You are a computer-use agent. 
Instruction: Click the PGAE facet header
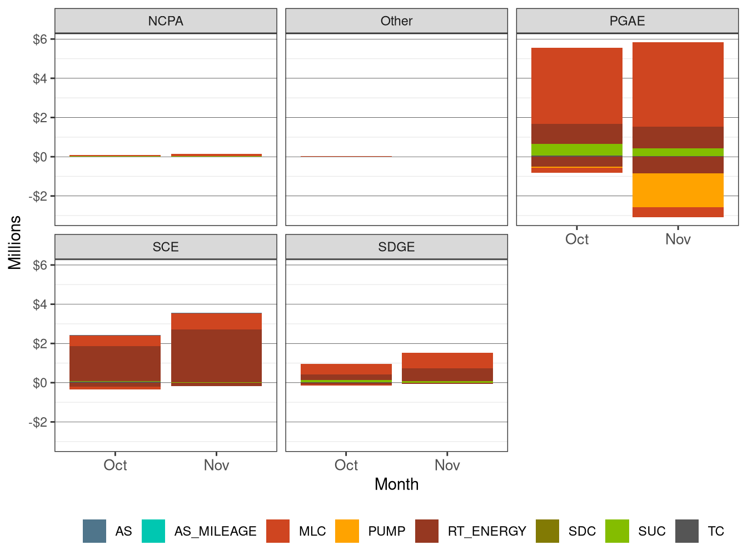pos(629,21)
